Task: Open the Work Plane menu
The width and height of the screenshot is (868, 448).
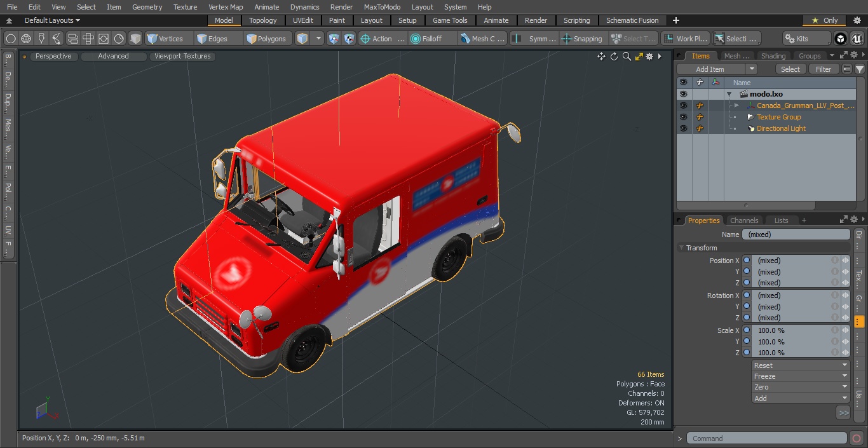Action: [685, 39]
